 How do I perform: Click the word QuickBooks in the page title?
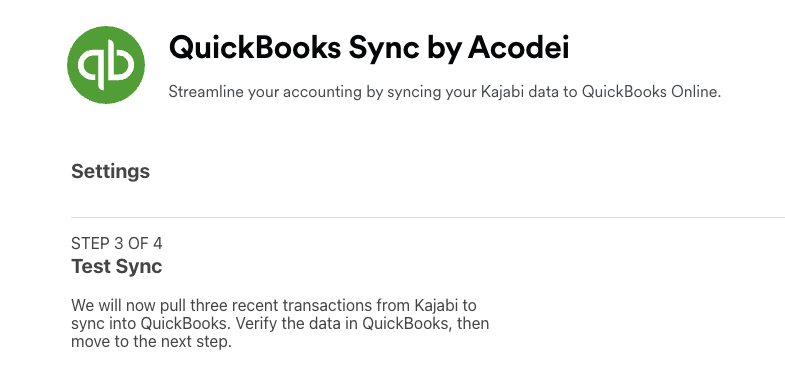[x=255, y=48]
